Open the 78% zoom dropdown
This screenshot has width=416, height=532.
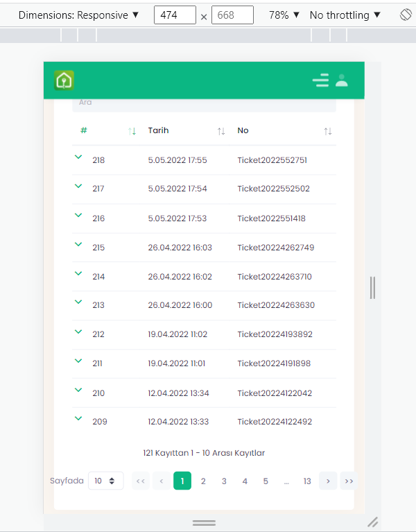pyautogui.click(x=284, y=15)
